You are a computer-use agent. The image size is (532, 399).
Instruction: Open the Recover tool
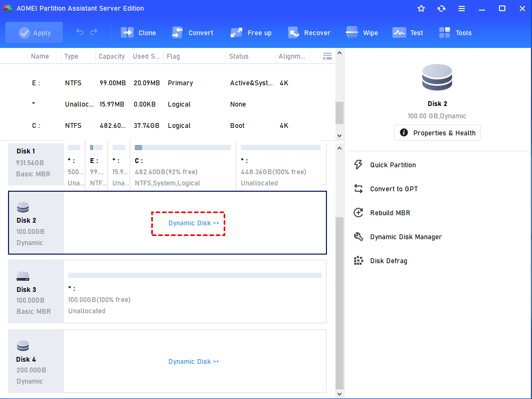[x=309, y=32]
